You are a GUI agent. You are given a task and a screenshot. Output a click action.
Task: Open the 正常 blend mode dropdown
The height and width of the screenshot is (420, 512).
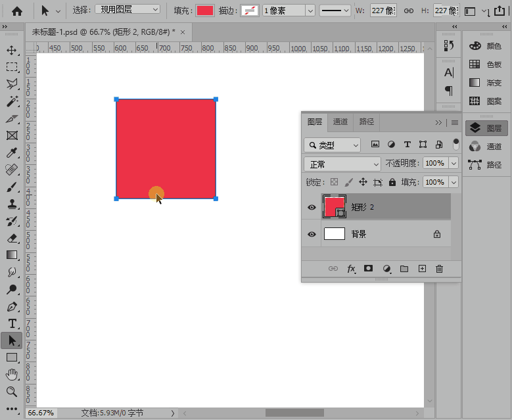pyautogui.click(x=343, y=164)
